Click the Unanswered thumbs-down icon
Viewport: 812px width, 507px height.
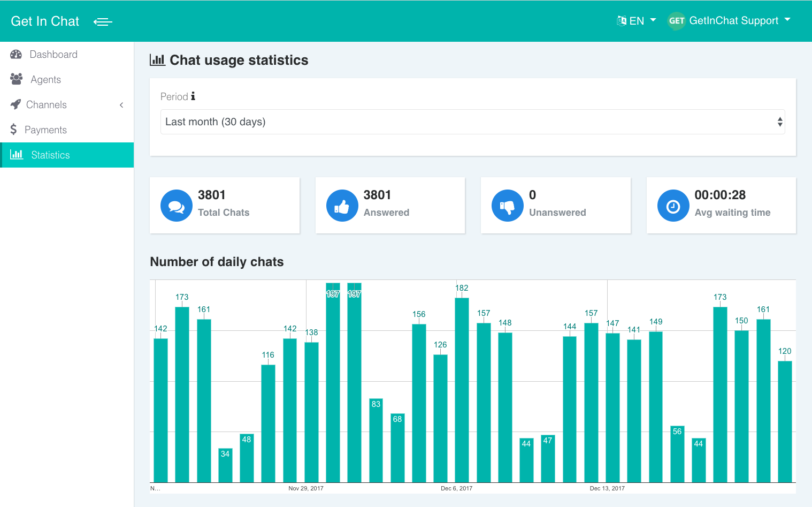point(508,206)
